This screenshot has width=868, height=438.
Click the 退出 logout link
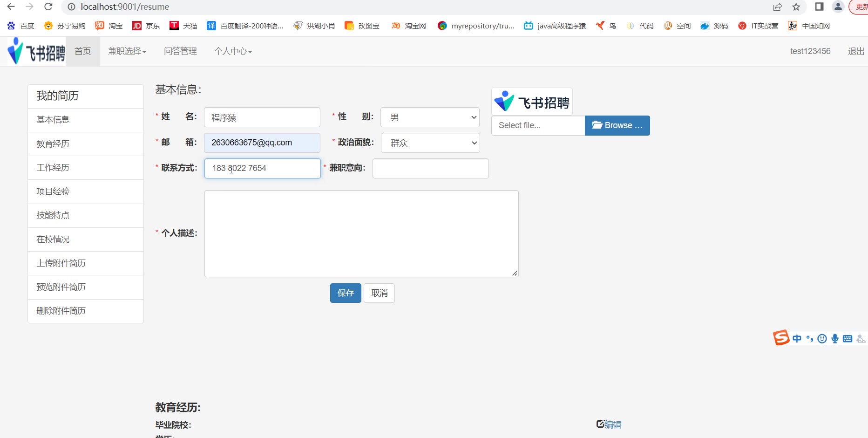tap(856, 51)
